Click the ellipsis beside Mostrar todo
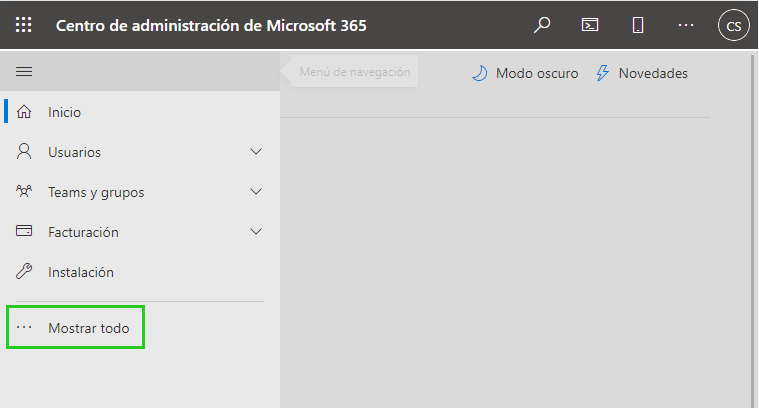Image resolution: width=759 pixels, height=408 pixels. coord(24,328)
